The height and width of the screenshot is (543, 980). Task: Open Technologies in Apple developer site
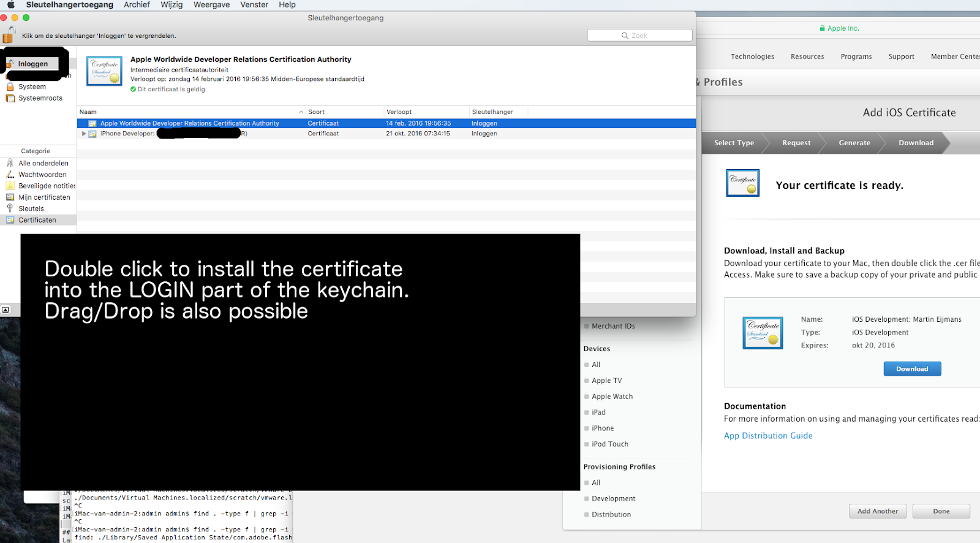752,56
